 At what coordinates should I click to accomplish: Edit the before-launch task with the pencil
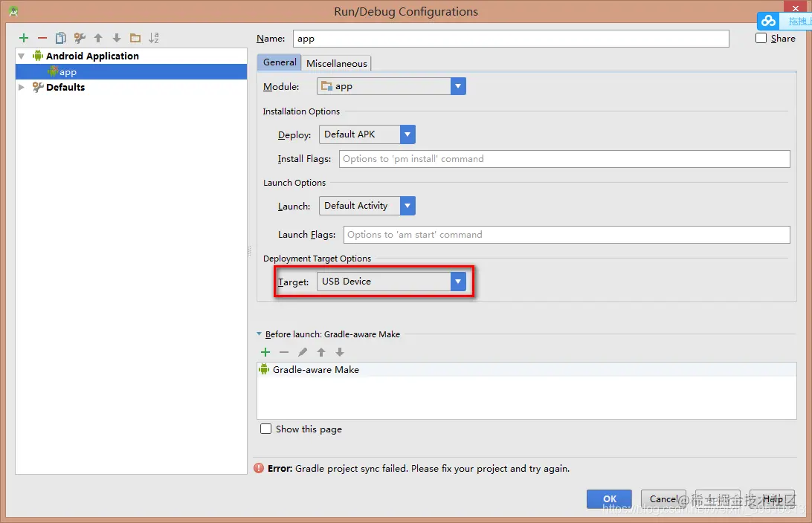[303, 352]
